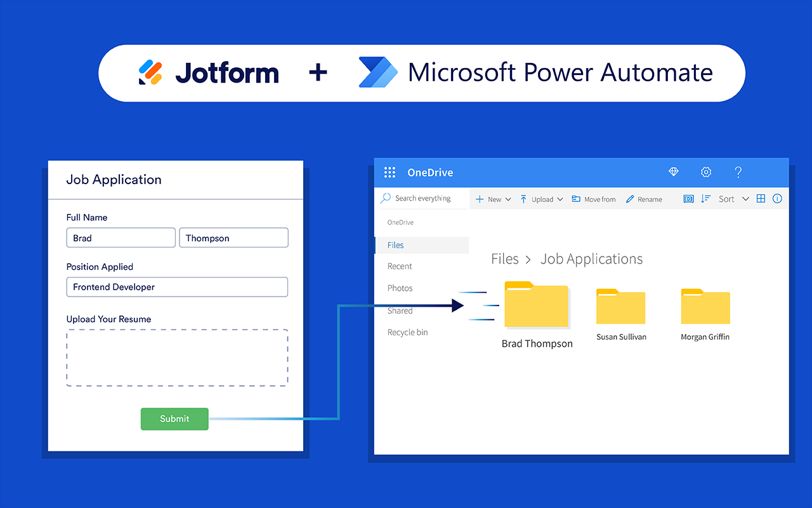812x508 pixels.
Task: Open the Photos section
Action: (x=400, y=288)
